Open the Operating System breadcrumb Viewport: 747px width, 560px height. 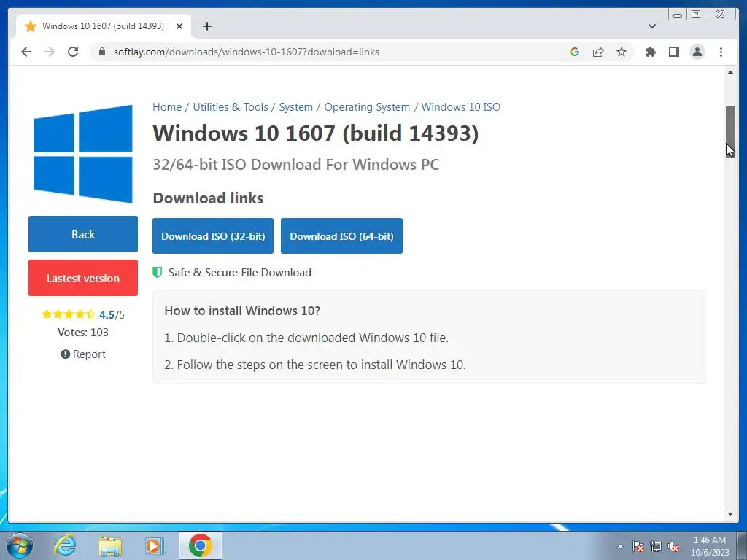tap(367, 107)
